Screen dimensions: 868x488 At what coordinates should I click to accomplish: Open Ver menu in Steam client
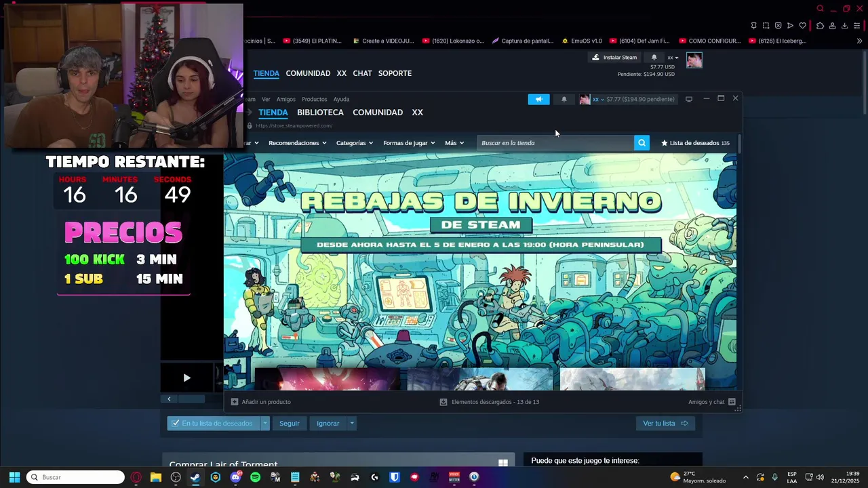pyautogui.click(x=266, y=99)
